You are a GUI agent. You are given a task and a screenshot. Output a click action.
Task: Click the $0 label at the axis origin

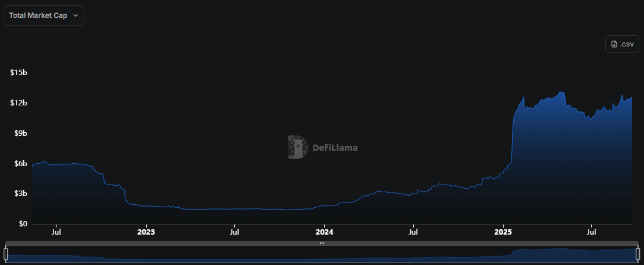23,224
